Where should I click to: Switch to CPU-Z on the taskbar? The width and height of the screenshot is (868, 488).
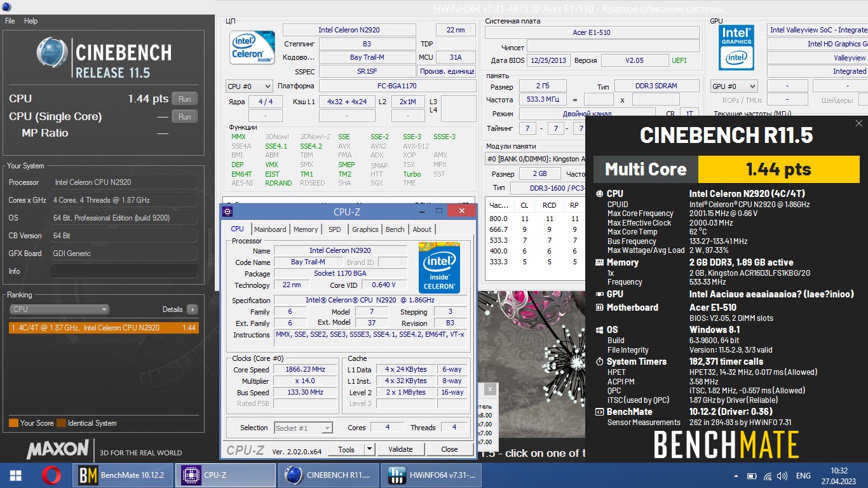[226, 475]
